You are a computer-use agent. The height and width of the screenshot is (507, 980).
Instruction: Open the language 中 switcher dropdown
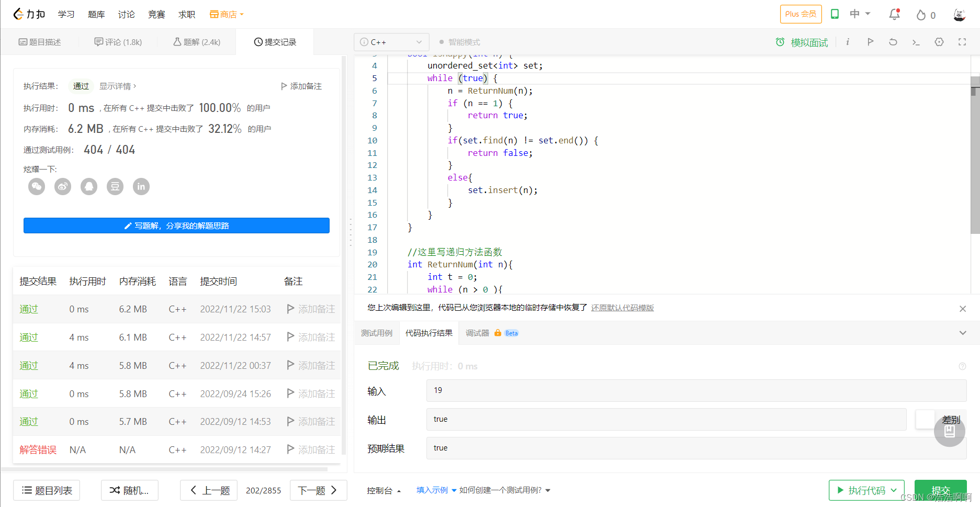pyautogui.click(x=860, y=14)
